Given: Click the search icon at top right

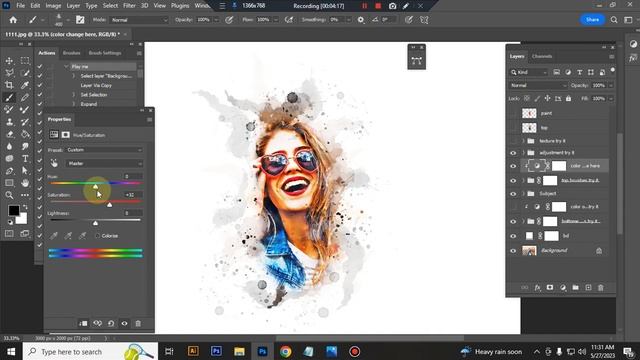Looking at the screenshot, I should tap(613, 20).
